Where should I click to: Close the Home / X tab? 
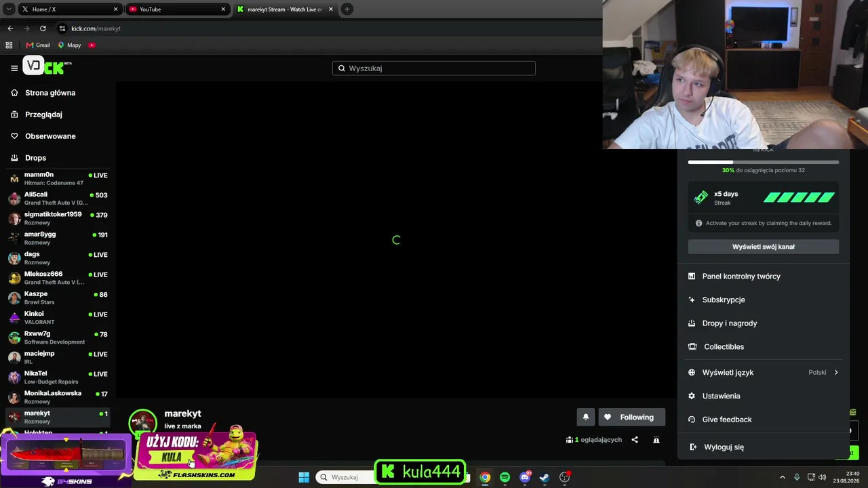(116, 9)
